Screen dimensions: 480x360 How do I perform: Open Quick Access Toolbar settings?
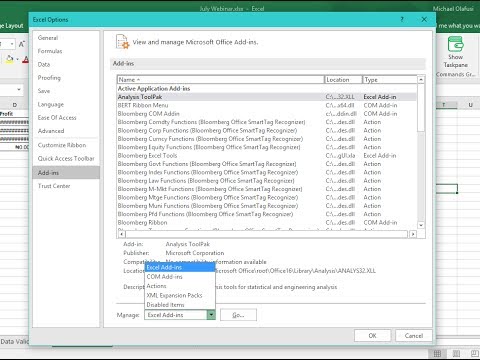coord(66,159)
